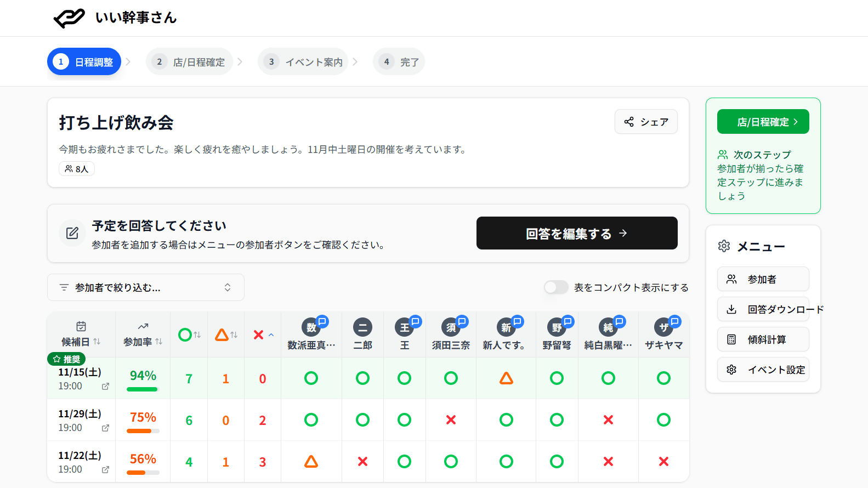Click the 二郎 participant avatar
Image resolution: width=868 pixels, height=488 pixels.
(x=362, y=328)
